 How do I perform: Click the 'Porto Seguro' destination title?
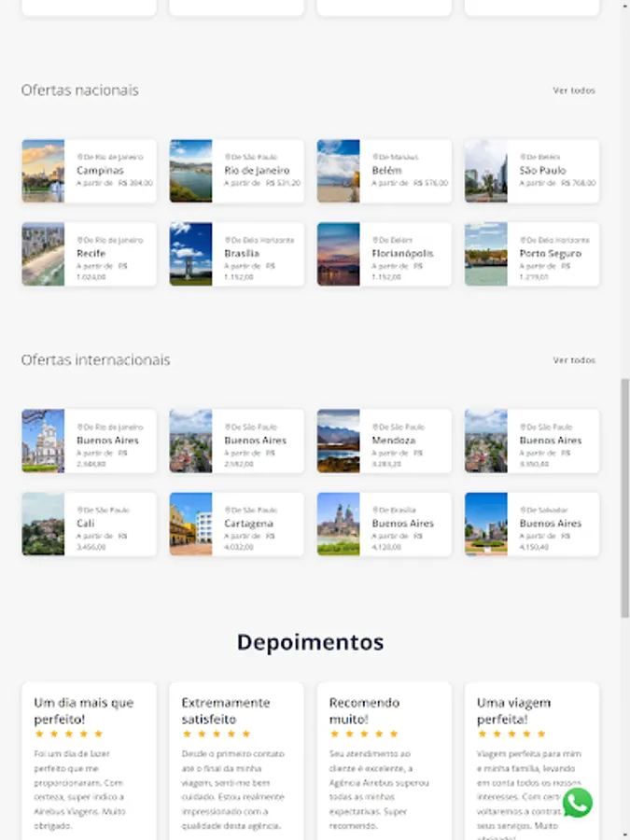point(551,253)
